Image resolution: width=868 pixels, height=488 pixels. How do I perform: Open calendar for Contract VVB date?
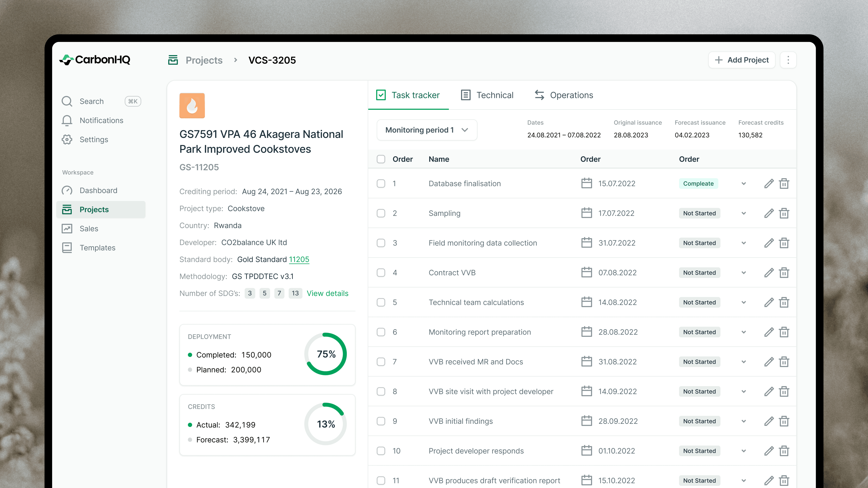(587, 272)
